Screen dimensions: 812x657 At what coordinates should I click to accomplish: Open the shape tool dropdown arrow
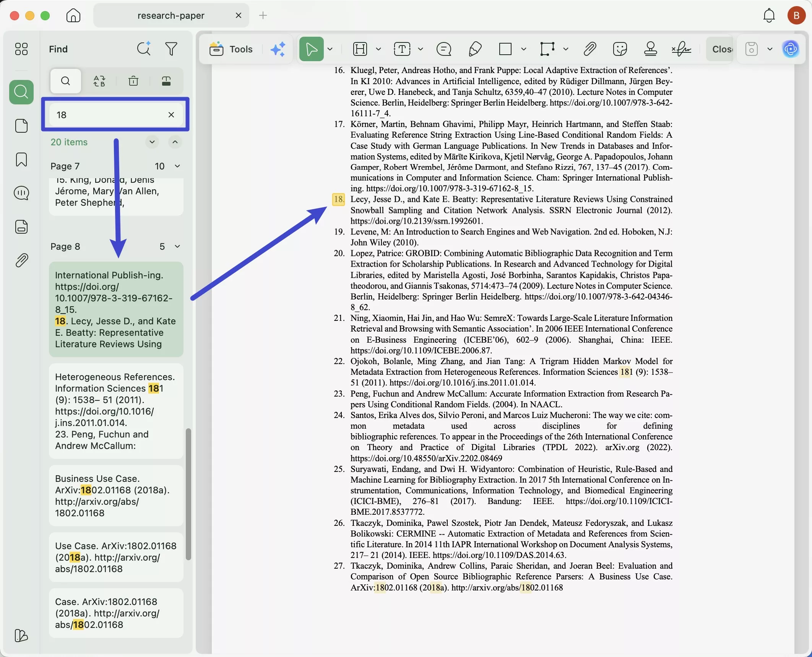coord(524,49)
